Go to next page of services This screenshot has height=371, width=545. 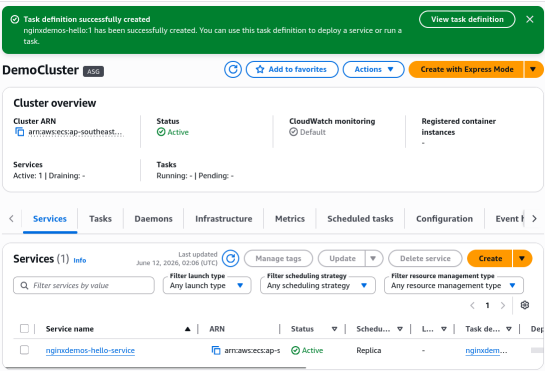coord(503,305)
